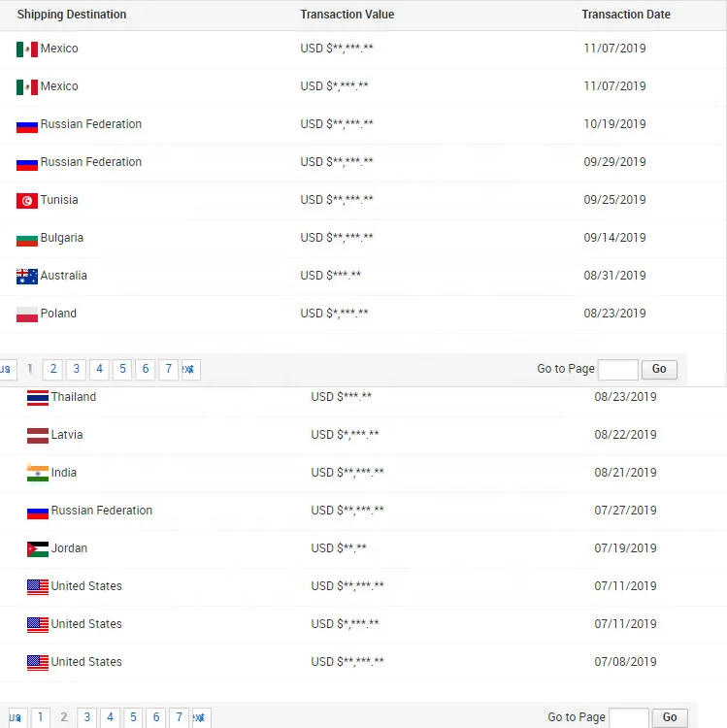727x728 pixels.
Task: Click the Poland flag icon
Action: pos(27,314)
